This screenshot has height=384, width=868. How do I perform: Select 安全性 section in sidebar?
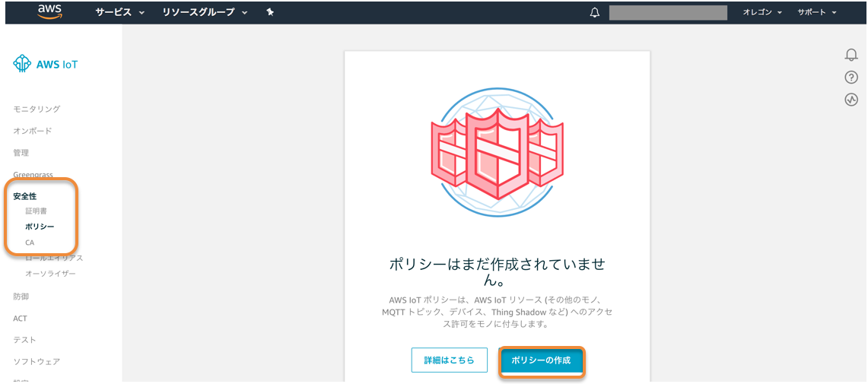pyautogui.click(x=25, y=196)
